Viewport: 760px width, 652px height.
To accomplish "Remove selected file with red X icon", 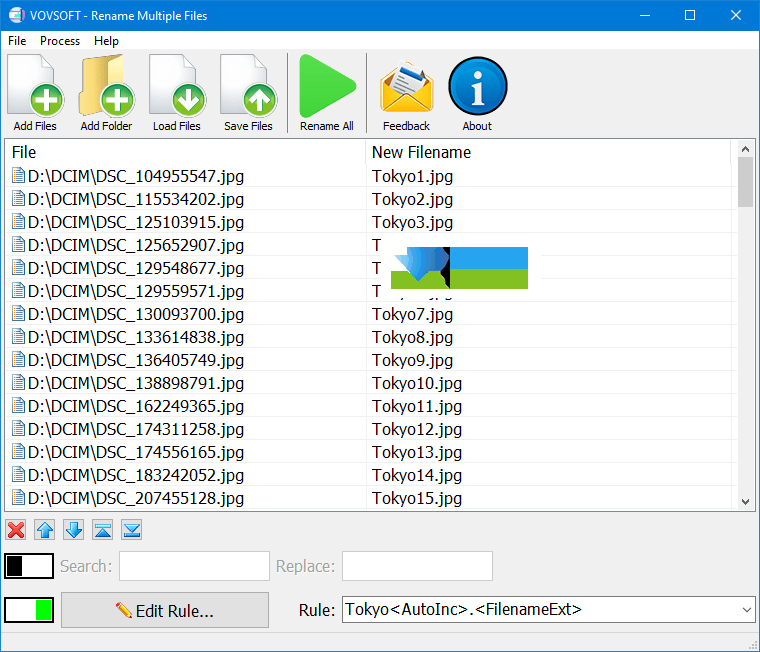I will coord(16,530).
